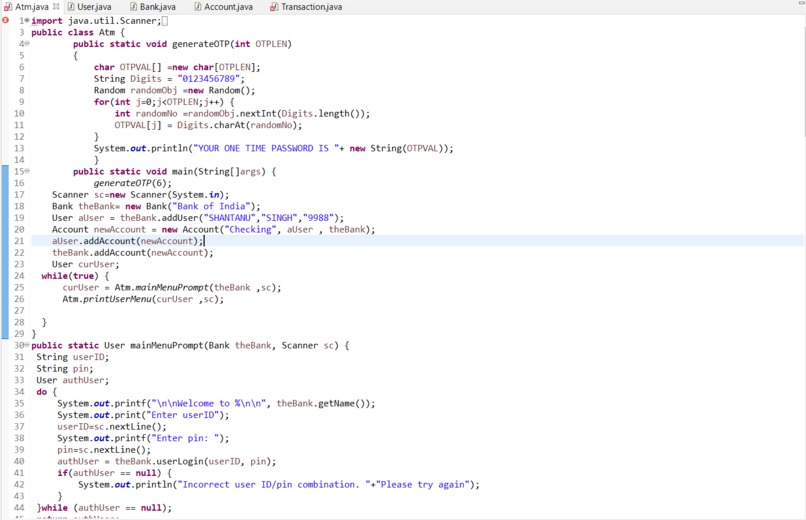Viewport: 806px width, 520px height.
Task: Close the Atm.java tab with its X
Action: pyautogui.click(x=56, y=7)
